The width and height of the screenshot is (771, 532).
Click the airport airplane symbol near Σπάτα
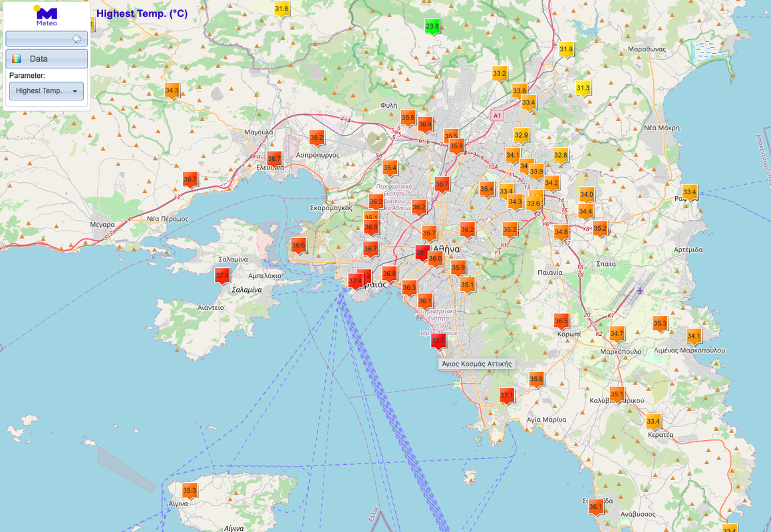[640, 291]
